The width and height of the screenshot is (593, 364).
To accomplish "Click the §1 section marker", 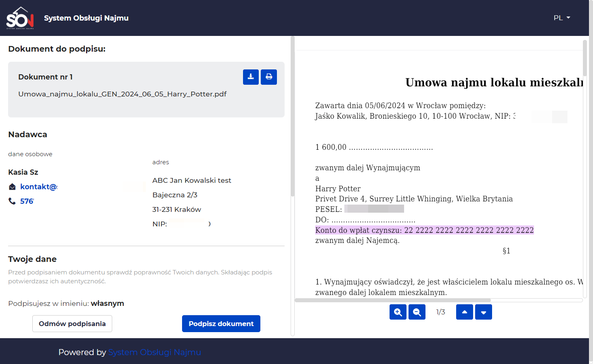I will tap(507, 251).
